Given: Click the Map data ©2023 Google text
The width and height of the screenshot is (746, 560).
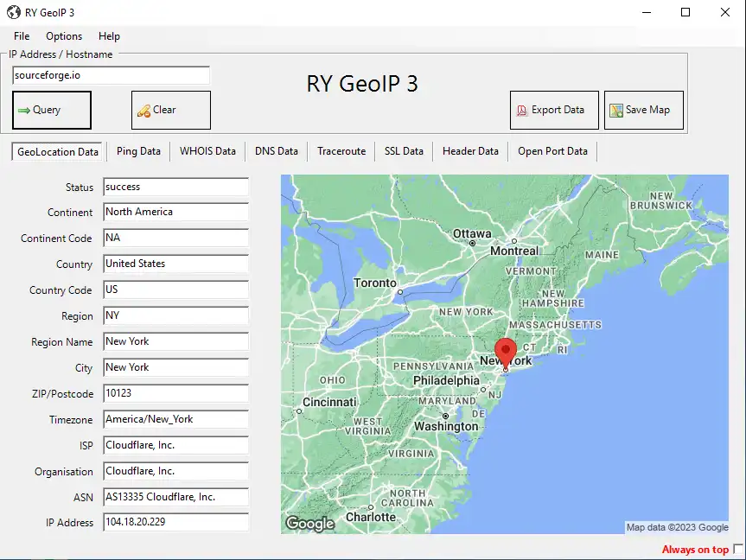Looking at the screenshot, I should [x=677, y=527].
